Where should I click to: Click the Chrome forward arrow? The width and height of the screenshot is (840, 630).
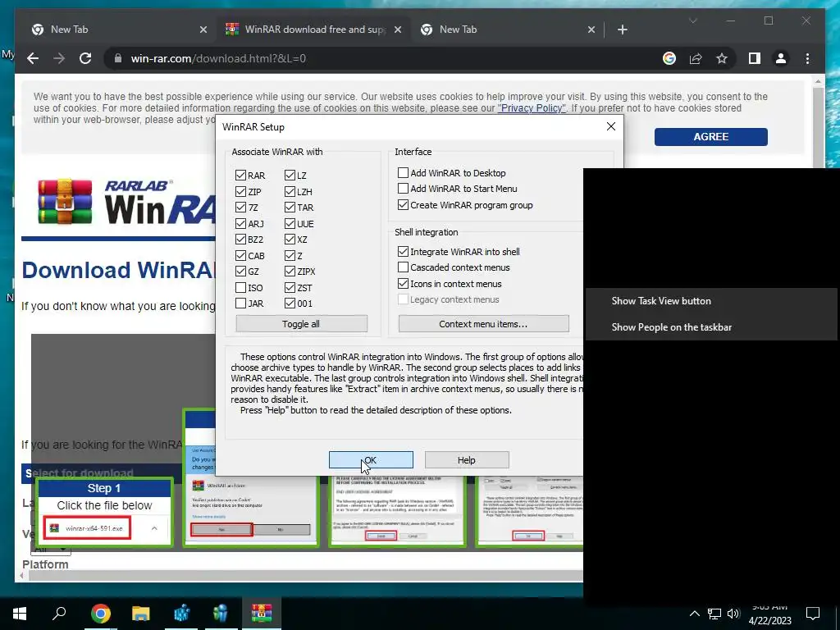pos(59,58)
